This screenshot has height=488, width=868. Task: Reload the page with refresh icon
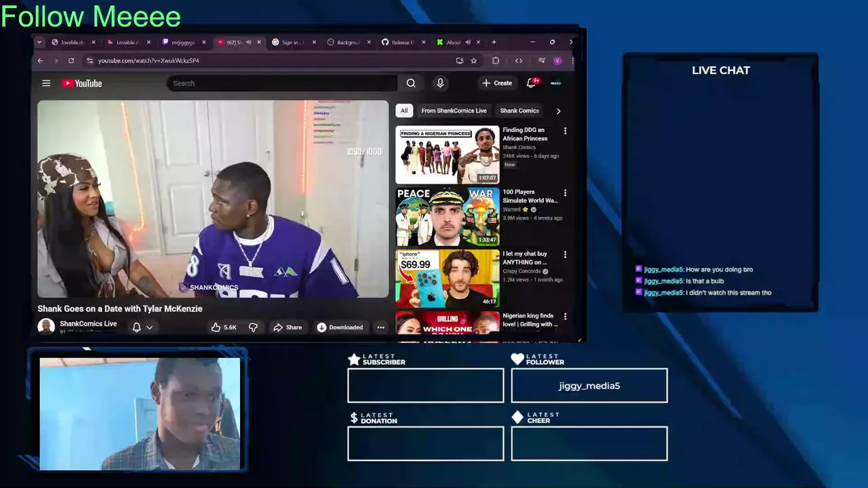pyautogui.click(x=71, y=60)
